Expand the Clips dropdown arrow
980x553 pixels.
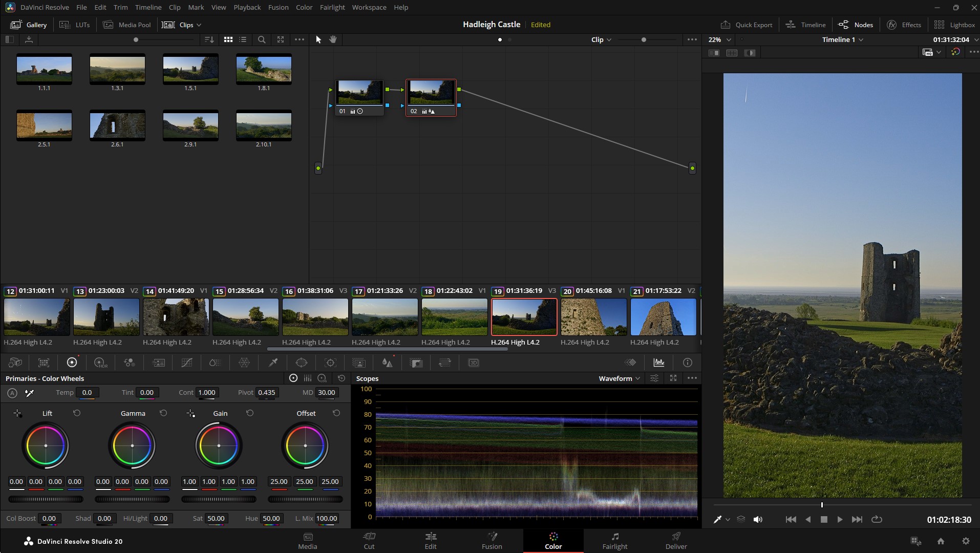tap(199, 25)
